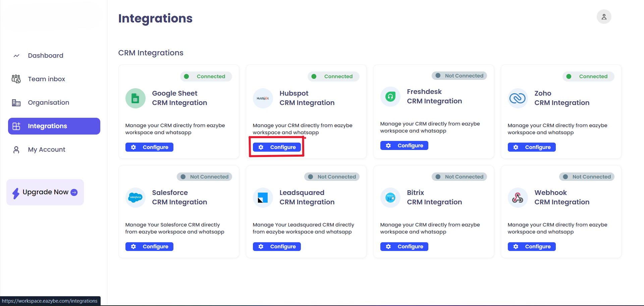Image resolution: width=644 pixels, height=306 pixels.
Task: Configure the Hubspot CRM integration
Action: click(x=277, y=147)
